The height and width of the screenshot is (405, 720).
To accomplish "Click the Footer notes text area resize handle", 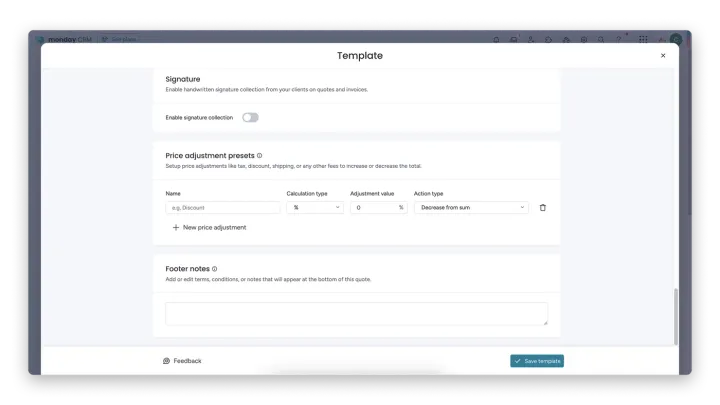I will 546,323.
